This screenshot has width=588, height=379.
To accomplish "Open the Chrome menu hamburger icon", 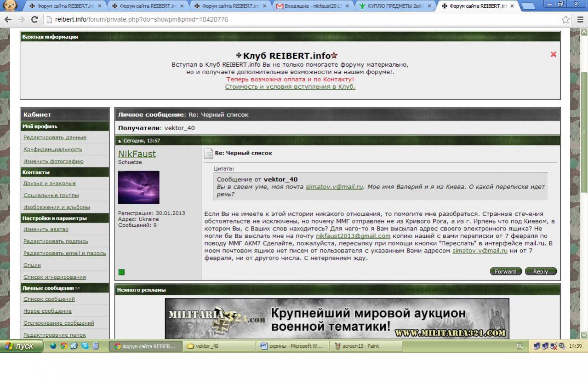I will click(x=579, y=19).
